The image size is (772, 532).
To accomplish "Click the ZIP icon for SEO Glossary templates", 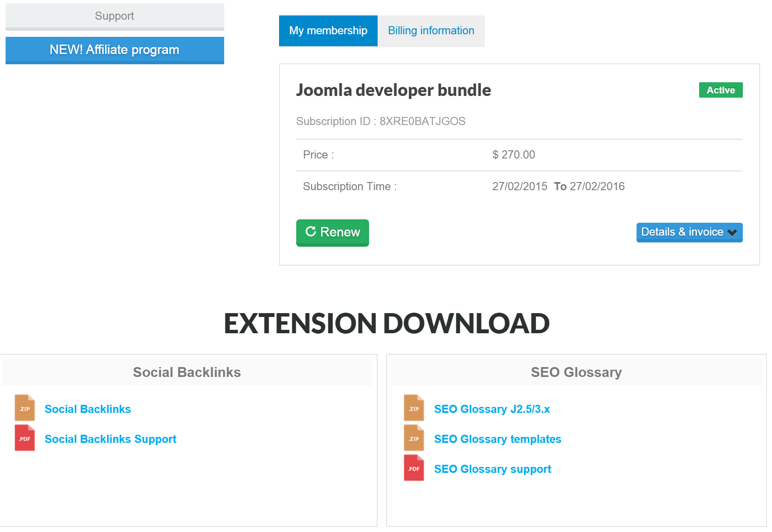I will click(413, 438).
